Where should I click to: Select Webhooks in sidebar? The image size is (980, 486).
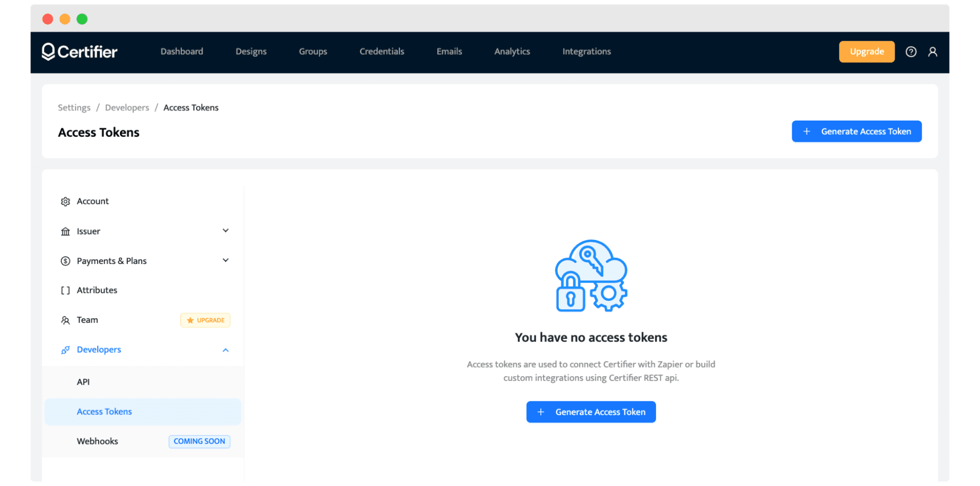97,441
